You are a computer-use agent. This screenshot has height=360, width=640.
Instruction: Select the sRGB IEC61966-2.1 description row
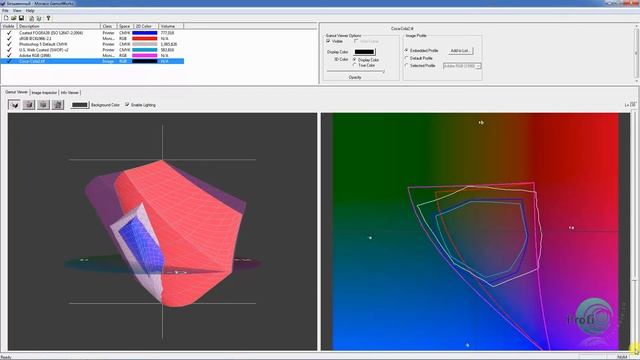(35, 38)
